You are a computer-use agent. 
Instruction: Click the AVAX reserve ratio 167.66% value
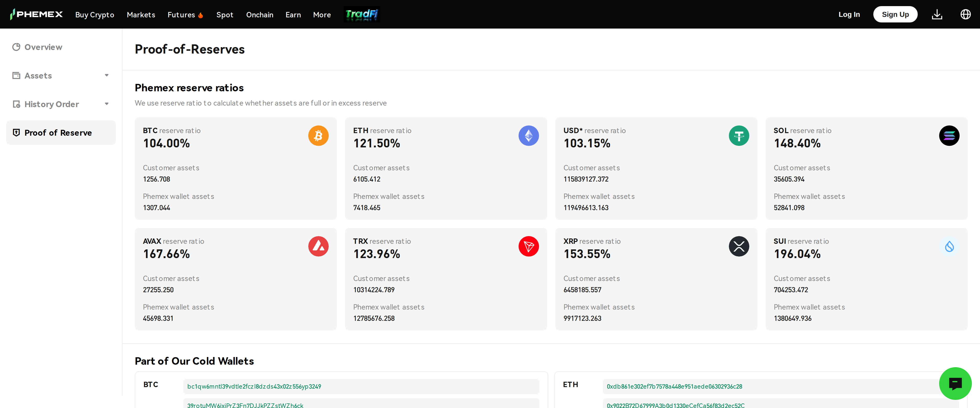tap(166, 254)
